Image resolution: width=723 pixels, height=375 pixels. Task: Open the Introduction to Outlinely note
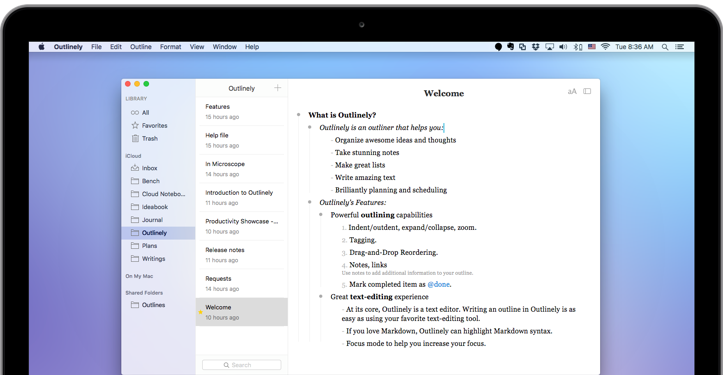pyautogui.click(x=242, y=197)
